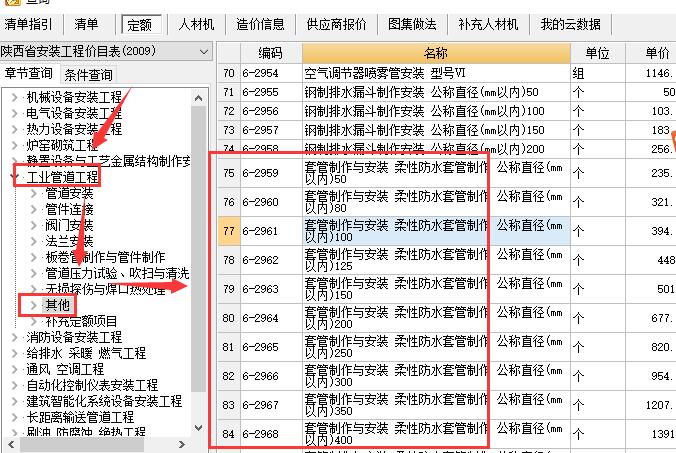The height and width of the screenshot is (453, 676).
Task: Select the 条件查询 sub-tab
Action: click(x=88, y=75)
